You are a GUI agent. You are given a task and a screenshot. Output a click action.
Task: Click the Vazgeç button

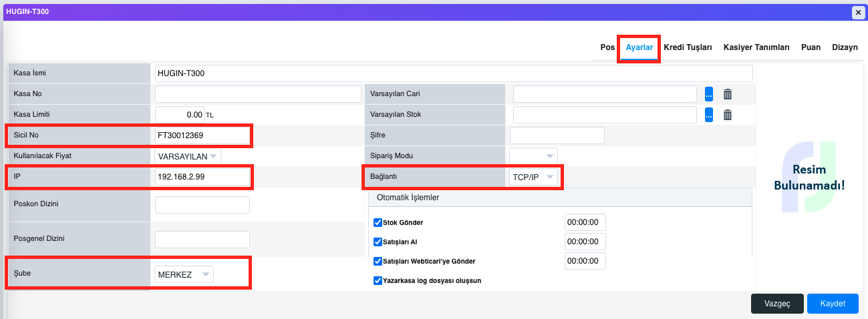pyautogui.click(x=777, y=304)
